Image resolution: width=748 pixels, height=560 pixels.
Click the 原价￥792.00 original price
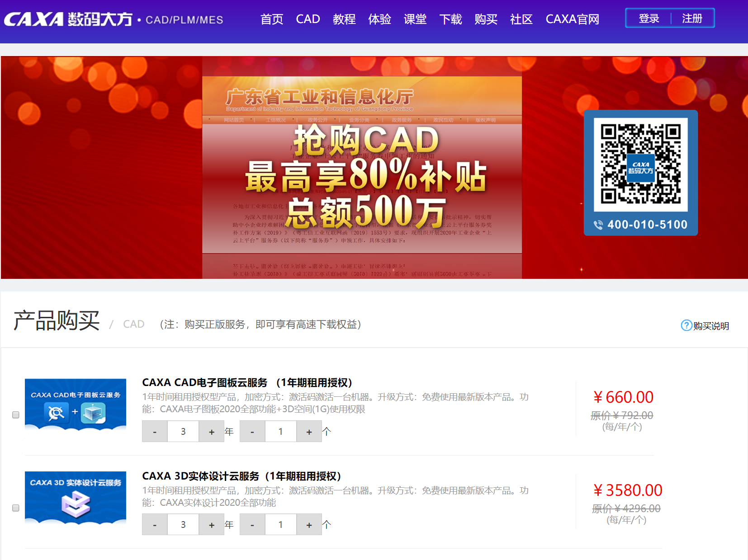(622, 415)
